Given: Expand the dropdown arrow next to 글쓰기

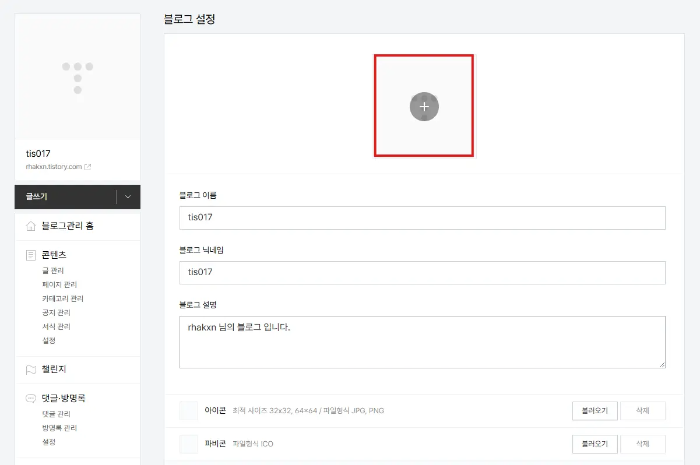Looking at the screenshot, I should click(x=128, y=197).
